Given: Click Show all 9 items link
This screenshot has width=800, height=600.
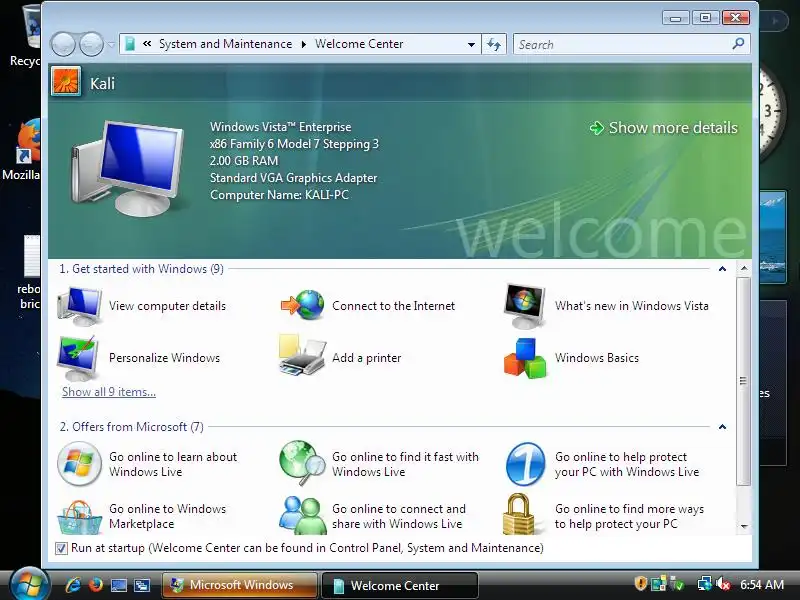Looking at the screenshot, I should (x=109, y=392).
